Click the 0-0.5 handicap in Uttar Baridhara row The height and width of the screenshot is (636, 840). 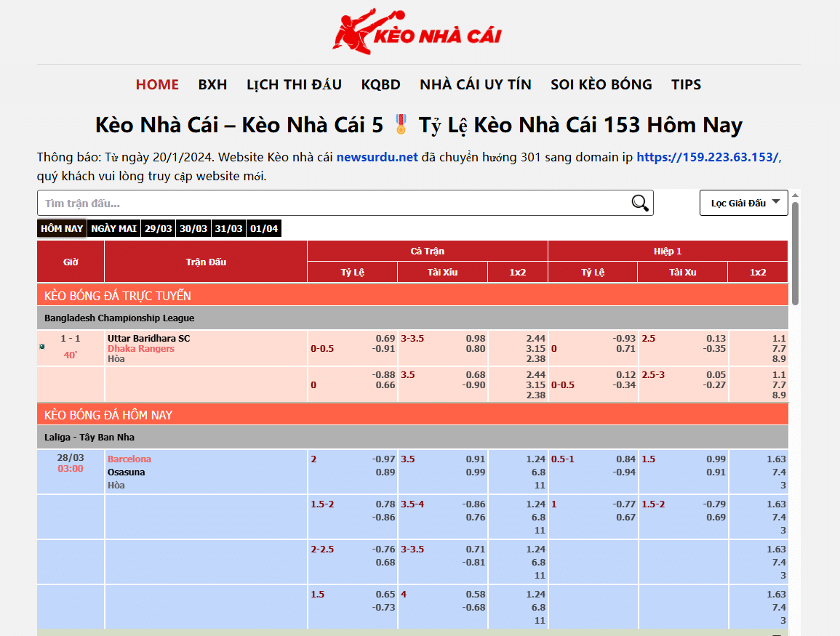pos(322,348)
